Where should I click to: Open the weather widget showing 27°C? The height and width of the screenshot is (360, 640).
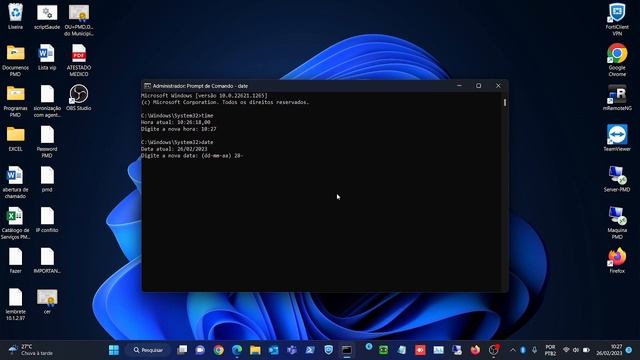31,350
